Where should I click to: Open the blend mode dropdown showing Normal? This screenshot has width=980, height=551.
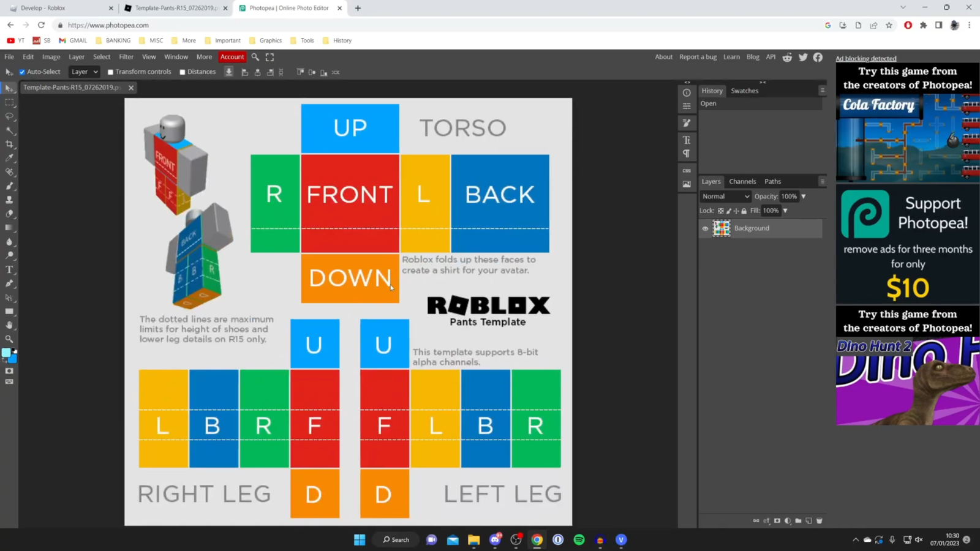725,196
